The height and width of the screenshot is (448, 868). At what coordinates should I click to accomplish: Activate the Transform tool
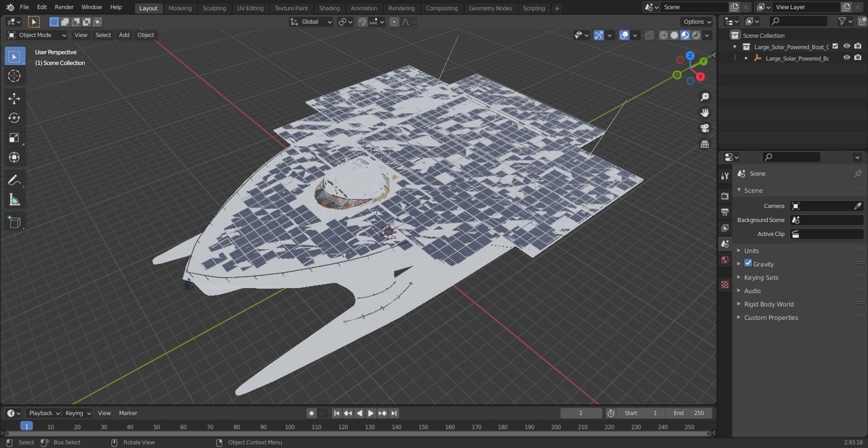[x=14, y=157]
